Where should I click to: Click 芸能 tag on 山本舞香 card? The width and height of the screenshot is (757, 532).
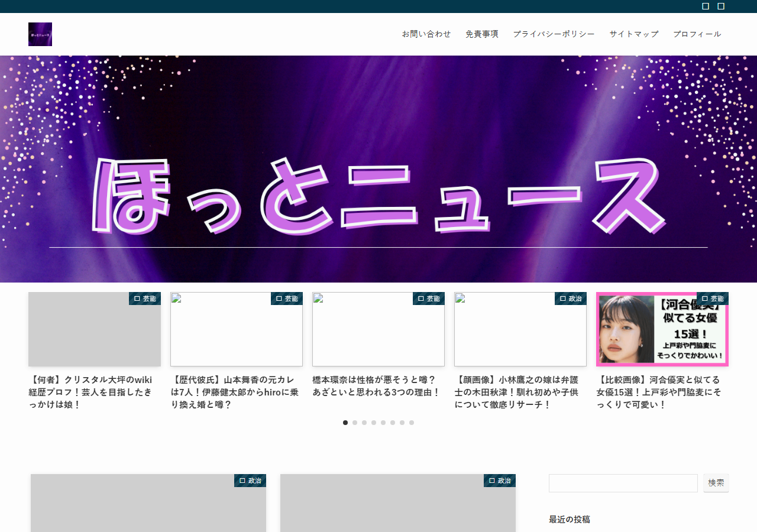point(287,299)
